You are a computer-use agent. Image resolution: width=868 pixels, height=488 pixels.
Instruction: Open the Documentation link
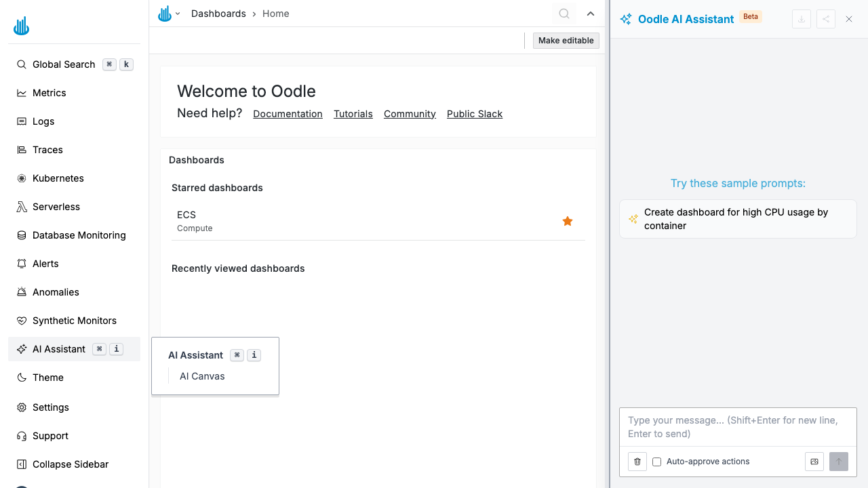288,114
